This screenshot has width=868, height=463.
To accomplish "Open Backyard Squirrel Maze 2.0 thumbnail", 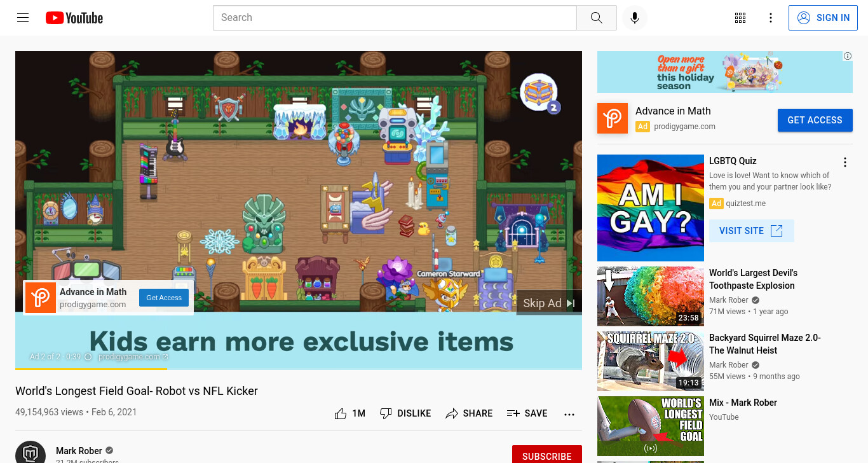I will 651,361.
